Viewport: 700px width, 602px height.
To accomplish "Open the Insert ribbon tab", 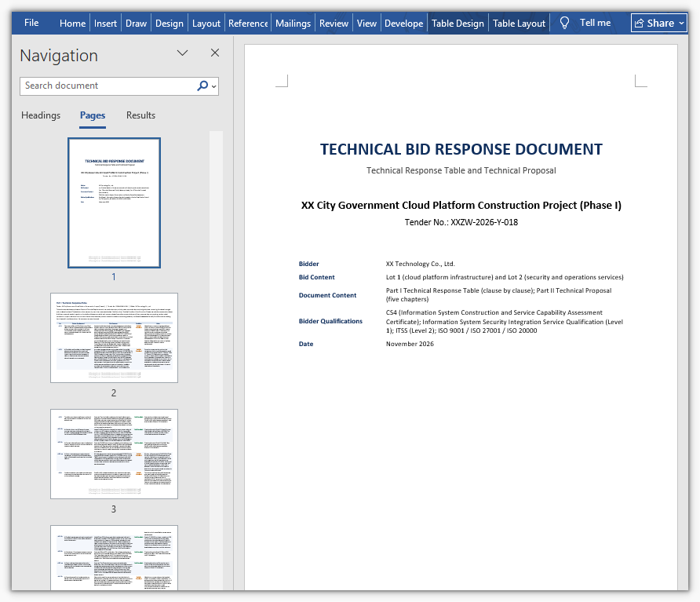I will point(105,24).
